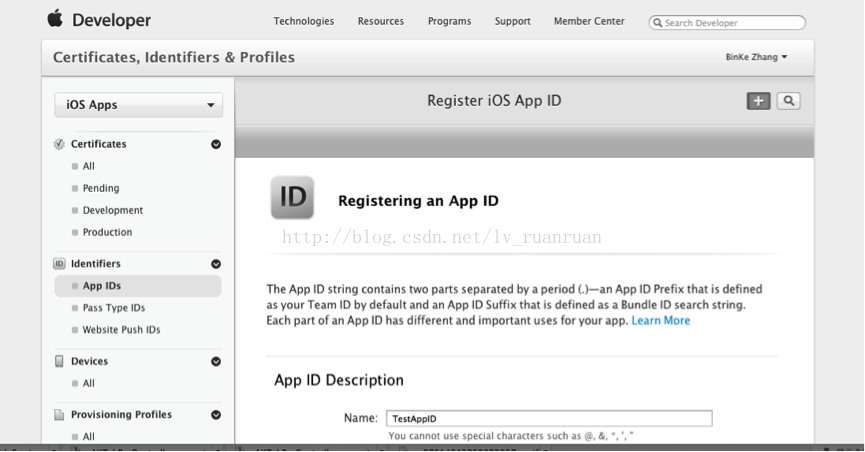The height and width of the screenshot is (452, 865).
Task: Click the Identifiers ID icon in sidebar
Action: pyautogui.click(x=59, y=264)
